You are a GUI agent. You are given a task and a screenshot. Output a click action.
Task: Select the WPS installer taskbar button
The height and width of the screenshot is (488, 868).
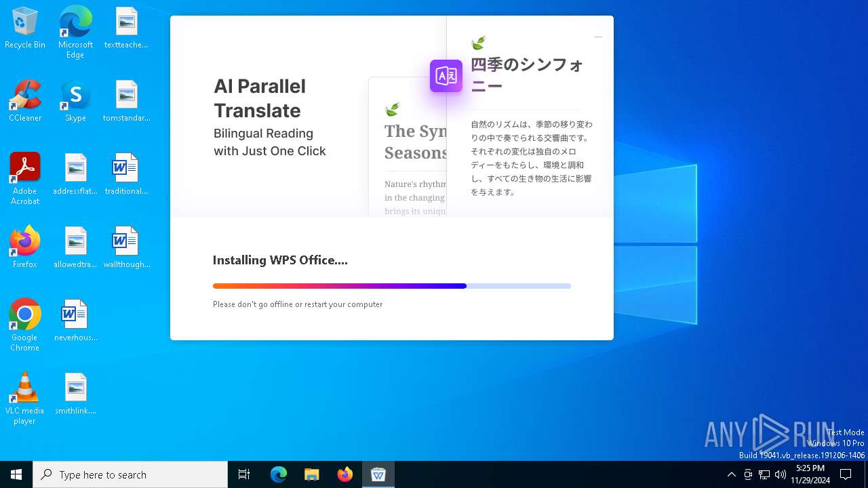point(378,474)
